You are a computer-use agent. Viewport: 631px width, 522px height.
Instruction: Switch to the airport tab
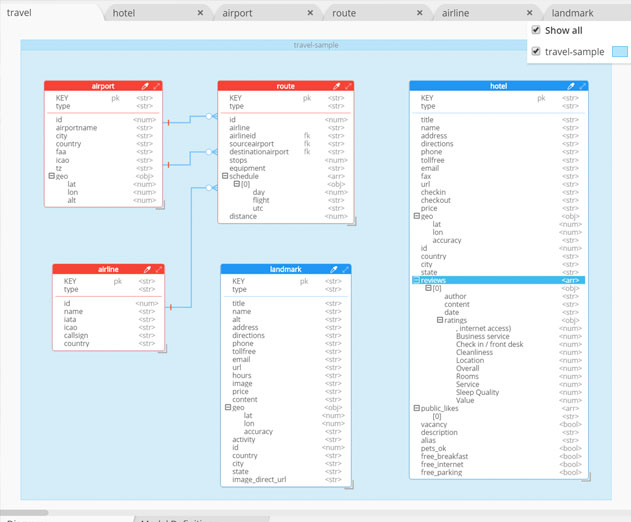point(237,13)
